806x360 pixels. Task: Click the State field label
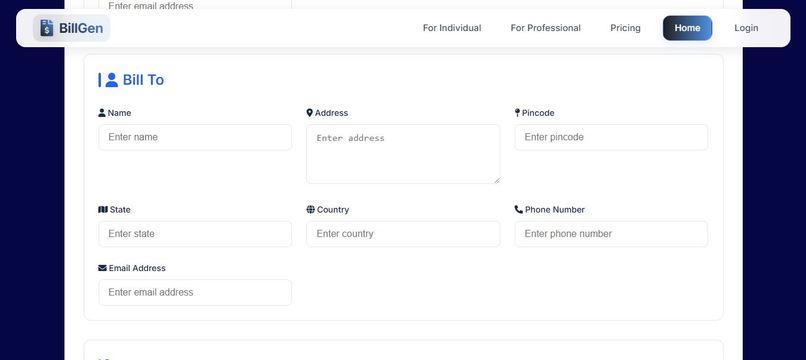(120, 209)
